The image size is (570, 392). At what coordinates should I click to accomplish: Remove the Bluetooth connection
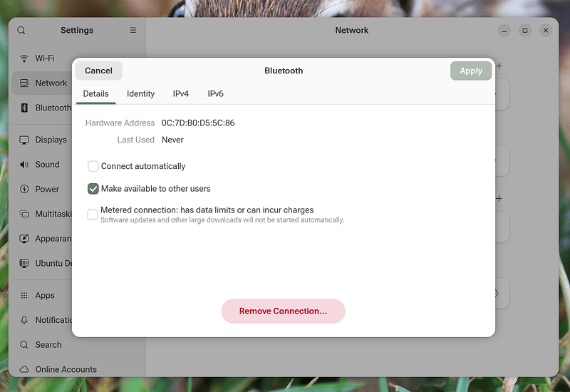283,311
